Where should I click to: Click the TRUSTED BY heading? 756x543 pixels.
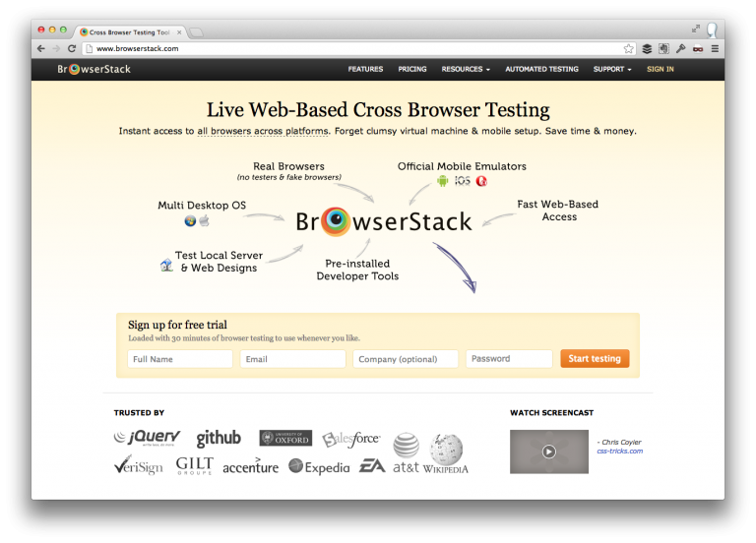[139, 413]
